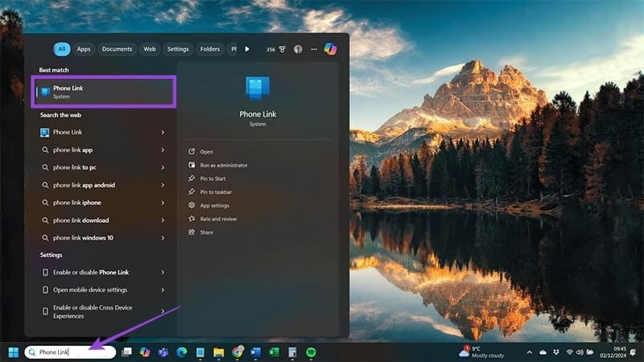Open Microsoft Teams from the taskbar
644x362 pixels.
tap(163, 352)
